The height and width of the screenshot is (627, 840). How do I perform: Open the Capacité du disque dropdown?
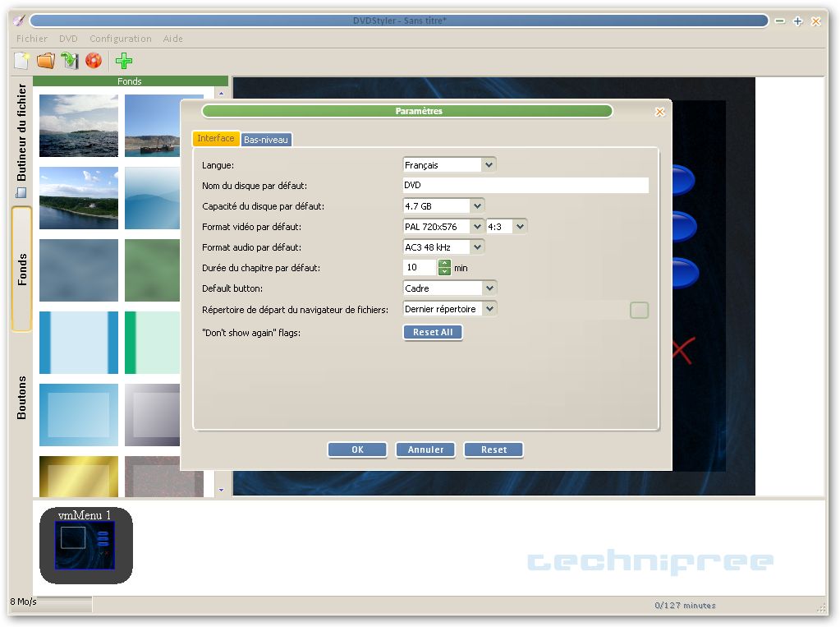[x=477, y=206]
